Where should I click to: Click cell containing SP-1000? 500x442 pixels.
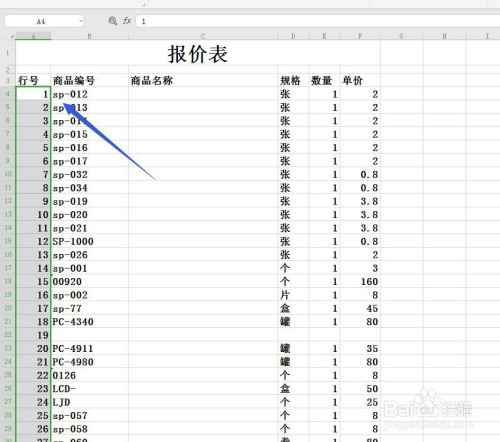tap(89, 241)
